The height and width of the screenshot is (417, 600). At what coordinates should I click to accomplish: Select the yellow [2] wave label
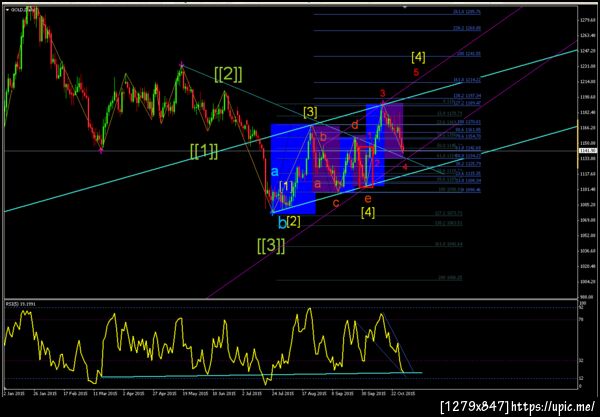click(293, 221)
